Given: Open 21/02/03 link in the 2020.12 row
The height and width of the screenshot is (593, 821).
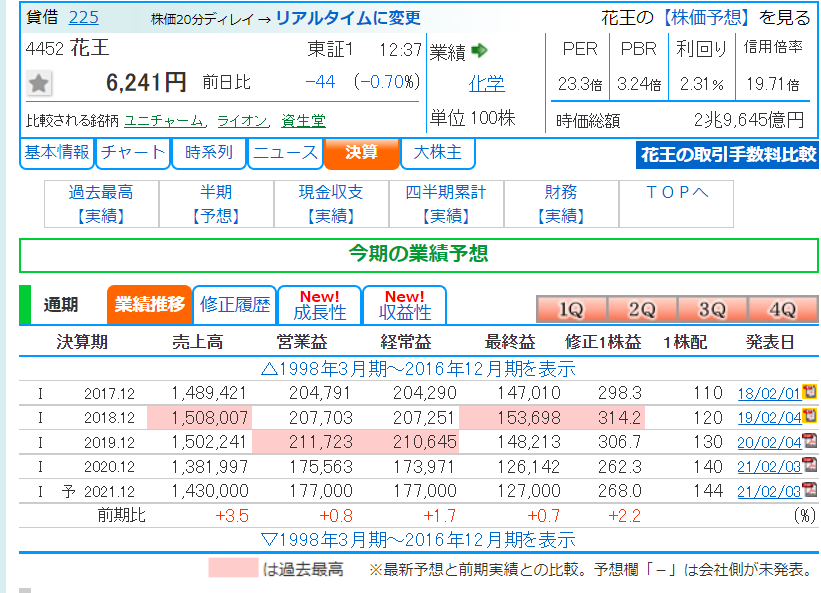Looking at the screenshot, I should pyautogui.click(x=769, y=467).
